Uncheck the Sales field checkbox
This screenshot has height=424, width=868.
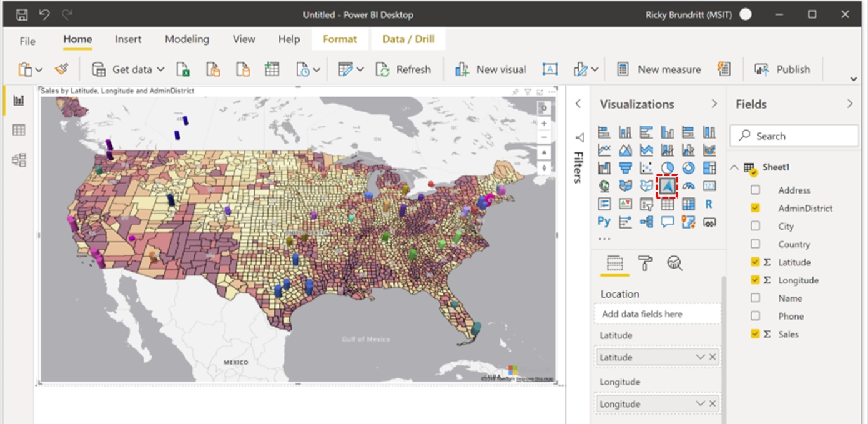point(755,334)
